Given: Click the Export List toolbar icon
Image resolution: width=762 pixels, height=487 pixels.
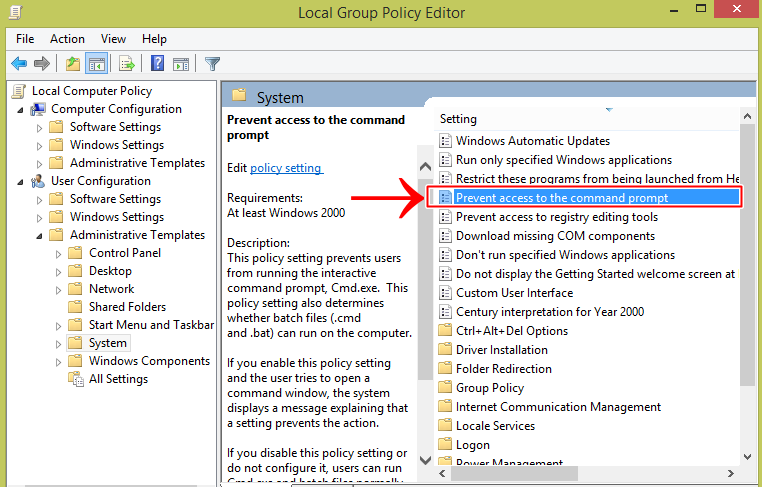Looking at the screenshot, I should click(126, 64).
